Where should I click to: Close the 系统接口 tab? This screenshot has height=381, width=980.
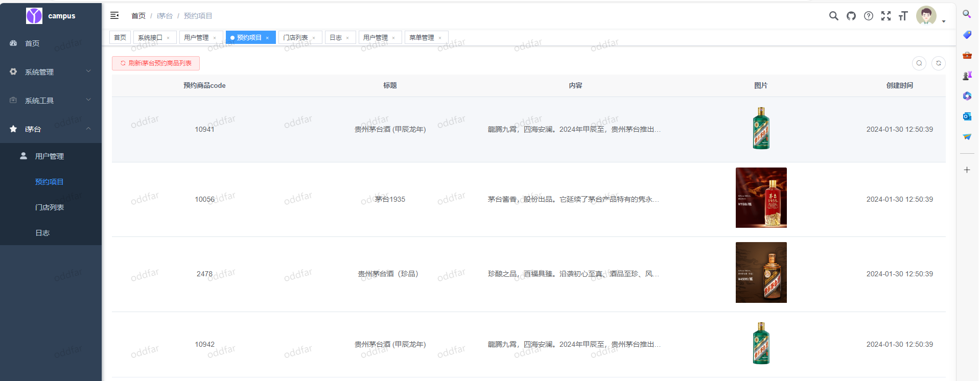[x=168, y=38]
